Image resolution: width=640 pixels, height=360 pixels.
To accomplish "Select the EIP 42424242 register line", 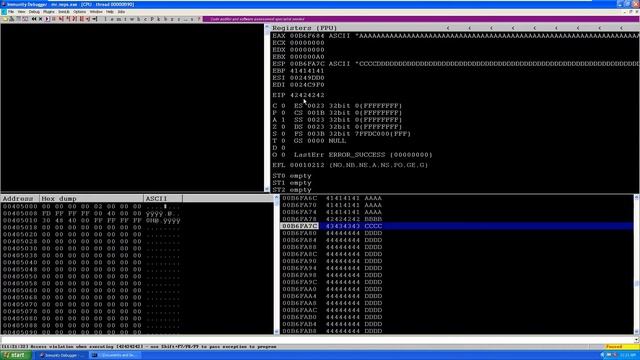I will point(298,95).
